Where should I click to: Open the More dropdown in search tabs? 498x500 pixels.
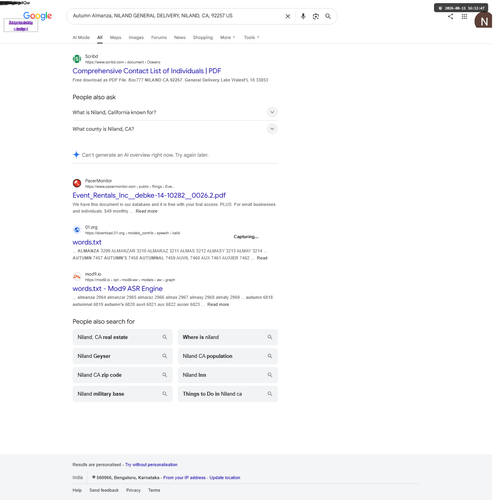(x=227, y=37)
